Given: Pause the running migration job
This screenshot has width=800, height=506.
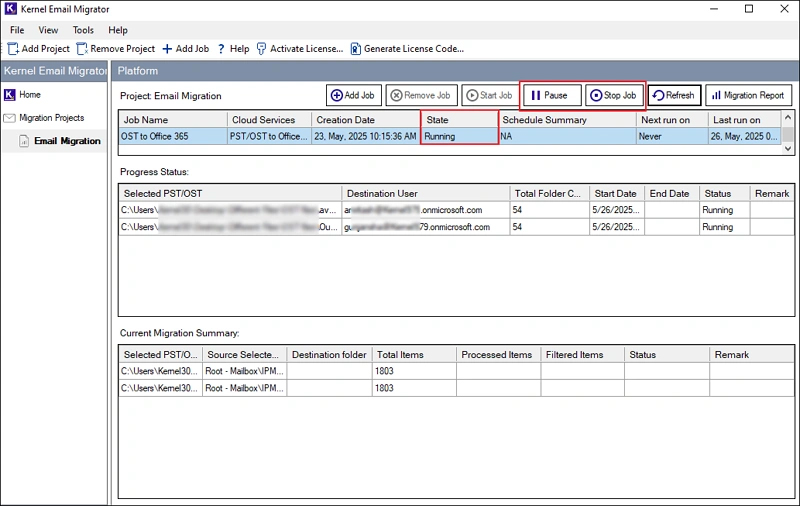Looking at the screenshot, I should 552,95.
